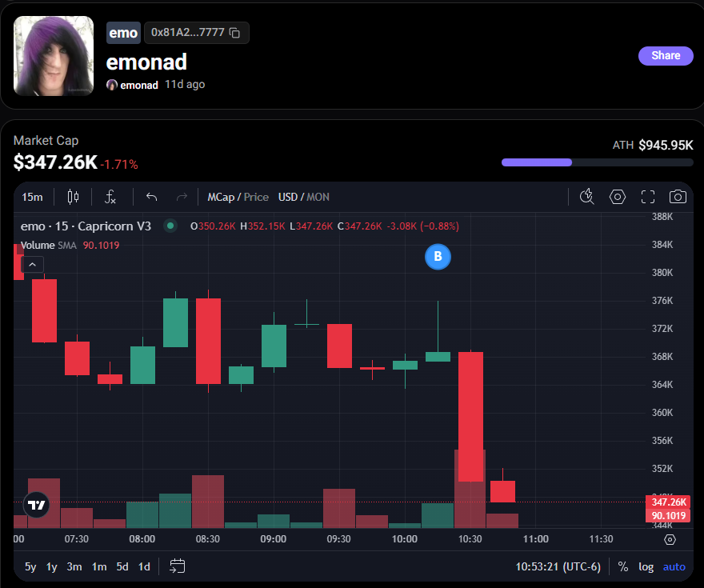Take a chart snapshot with camera icon
The width and height of the screenshot is (704, 588).
click(678, 197)
